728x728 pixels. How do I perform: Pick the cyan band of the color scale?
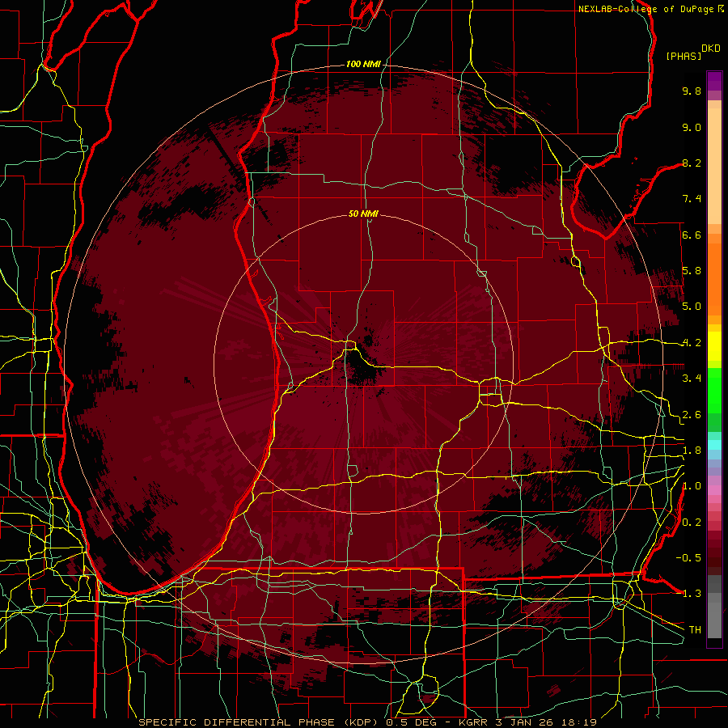click(x=714, y=445)
